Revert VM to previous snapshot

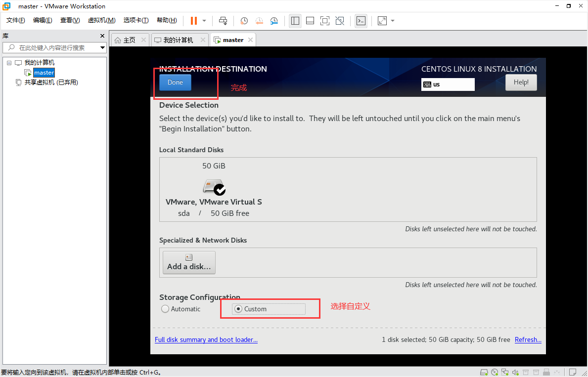(259, 21)
